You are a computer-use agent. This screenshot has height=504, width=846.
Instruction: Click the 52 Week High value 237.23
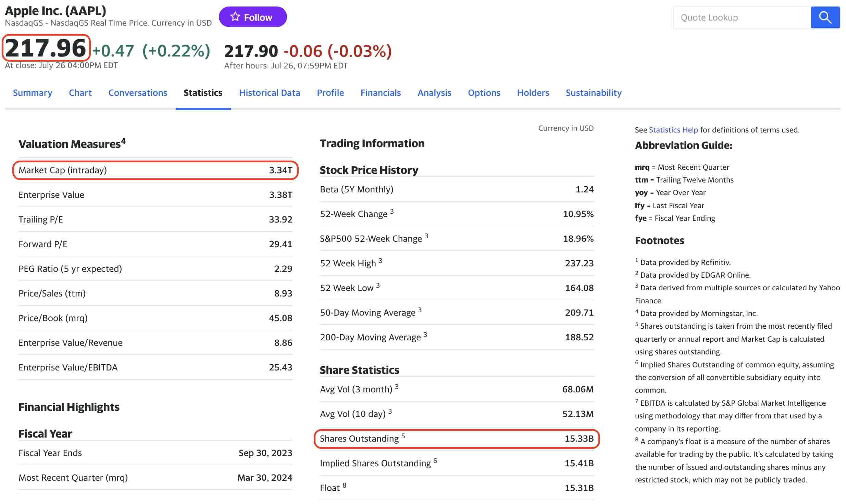click(579, 263)
